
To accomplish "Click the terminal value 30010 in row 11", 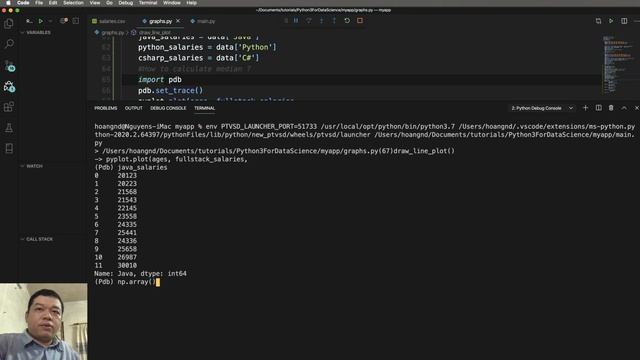I will pos(127,265).
